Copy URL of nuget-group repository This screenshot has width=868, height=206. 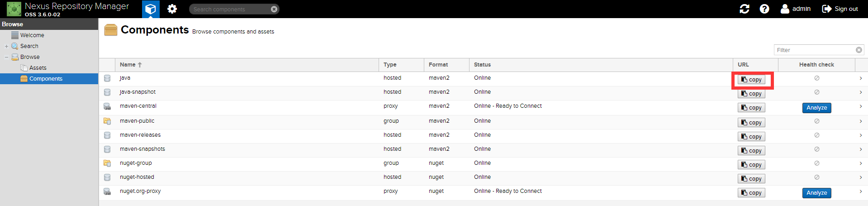[x=751, y=165]
